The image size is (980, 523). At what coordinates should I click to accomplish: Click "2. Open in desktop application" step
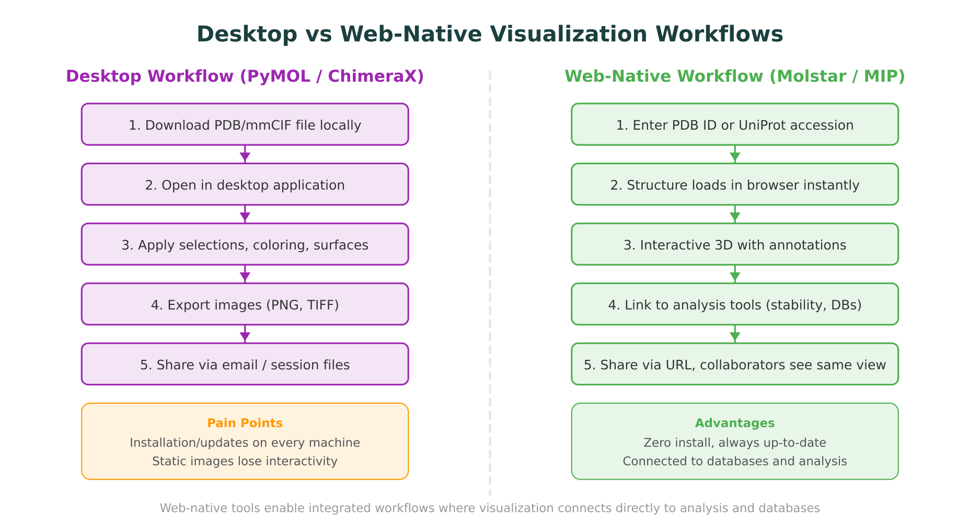click(x=245, y=184)
